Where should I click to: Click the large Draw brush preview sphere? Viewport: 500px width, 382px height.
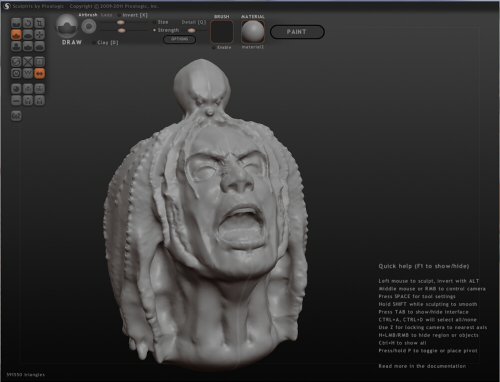(67, 26)
